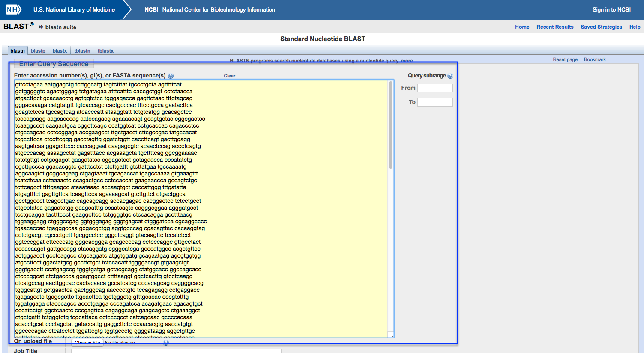Image resolution: width=644 pixels, height=353 pixels.
Task: Open Recent Results page
Action: pos(555,27)
